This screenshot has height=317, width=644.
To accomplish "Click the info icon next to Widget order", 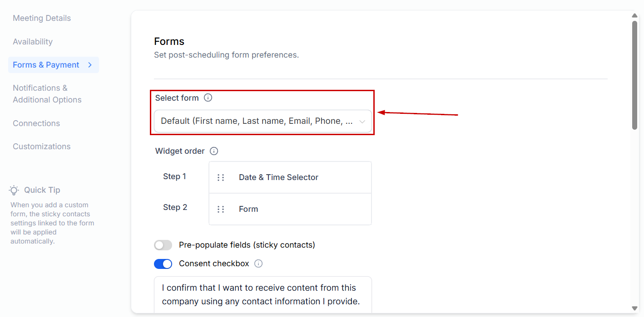I will pyautogui.click(x=214, y=151).
